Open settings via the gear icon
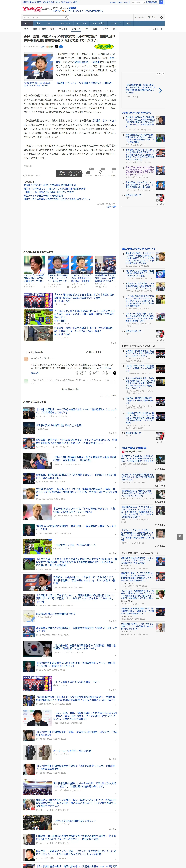Image resolution: width=186 pixels, height=868 pixels. 161,18
